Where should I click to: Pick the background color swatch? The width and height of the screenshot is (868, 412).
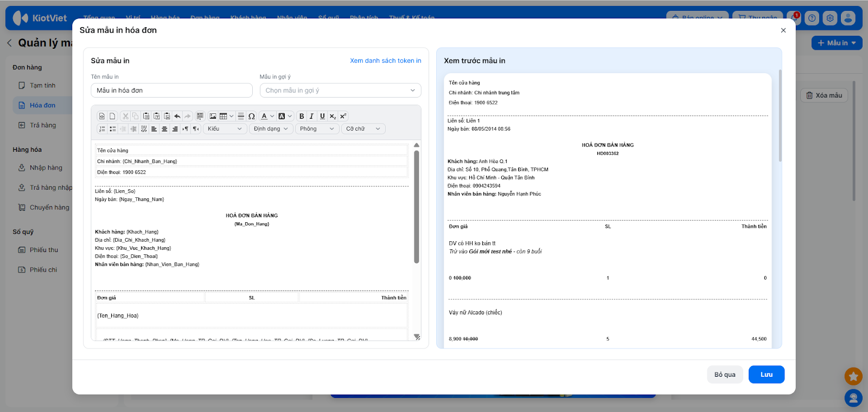click(x=282, y=116)
